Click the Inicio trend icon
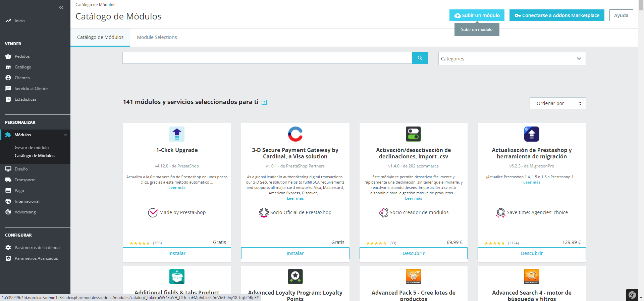The image size is (644, 301). (x=8, y=21)
